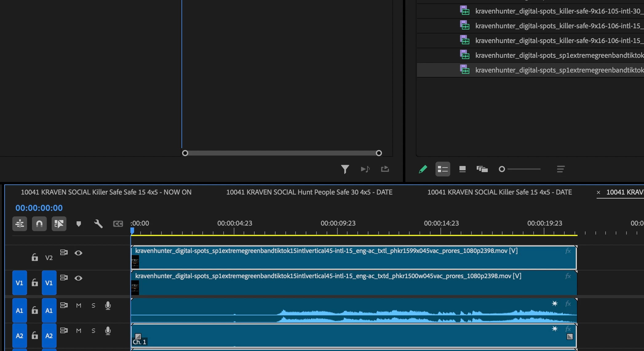Click green pencil writable project icon
Viewport: 644px width, 351px height.
point(423,169)
